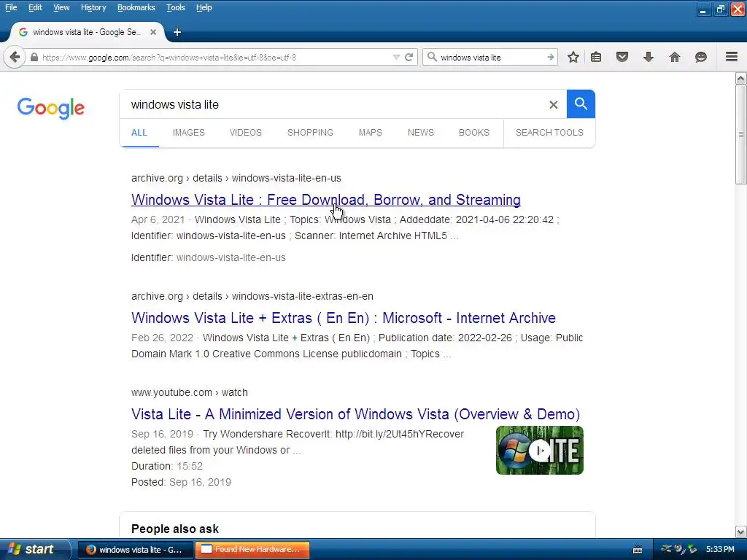Click scrollbar up arrow
Image resolution: width=747 pixels, height=560 pixels.
click(x=741, y=78)
